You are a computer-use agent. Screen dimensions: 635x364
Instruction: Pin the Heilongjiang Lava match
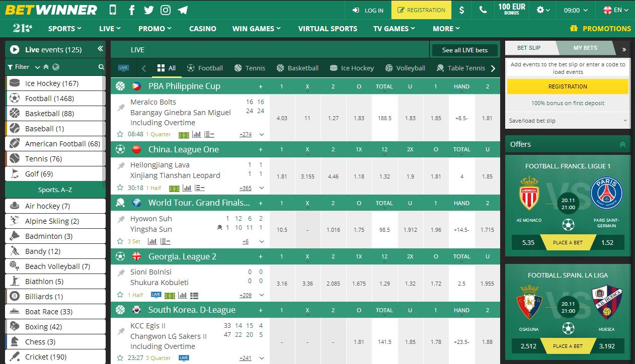coord(121,165)
